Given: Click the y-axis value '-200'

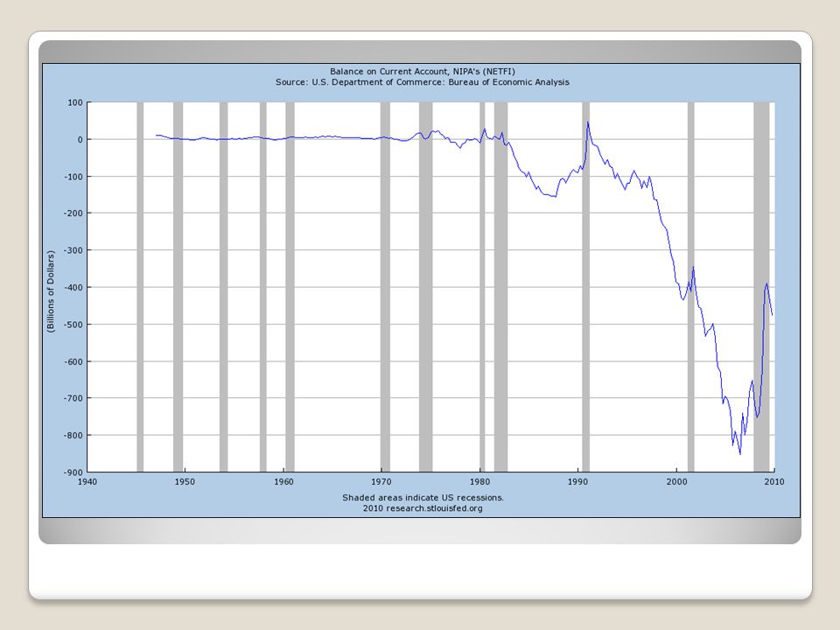Looking at the screenshot, I should pyautogui.click(x=73, y=213).
